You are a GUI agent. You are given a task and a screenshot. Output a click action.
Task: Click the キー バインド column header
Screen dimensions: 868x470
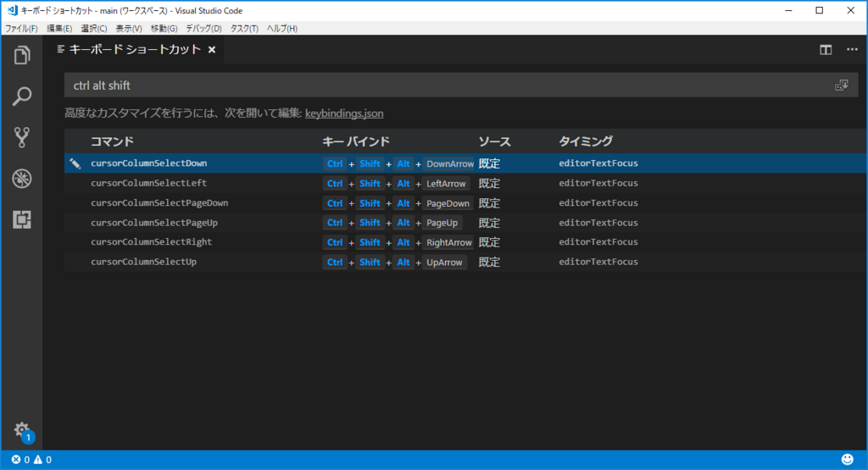tap(357, 141)
